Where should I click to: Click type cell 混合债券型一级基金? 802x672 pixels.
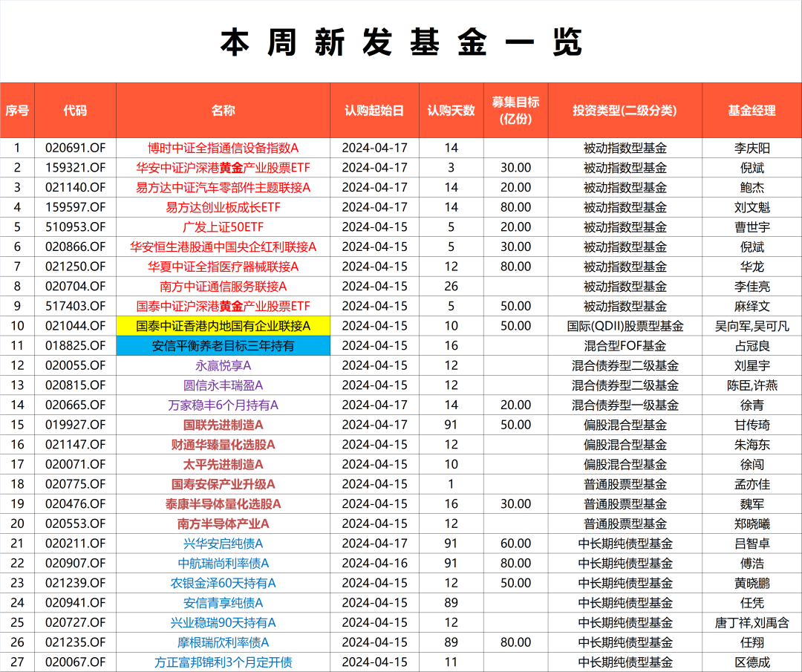click(x=625, y=405)
